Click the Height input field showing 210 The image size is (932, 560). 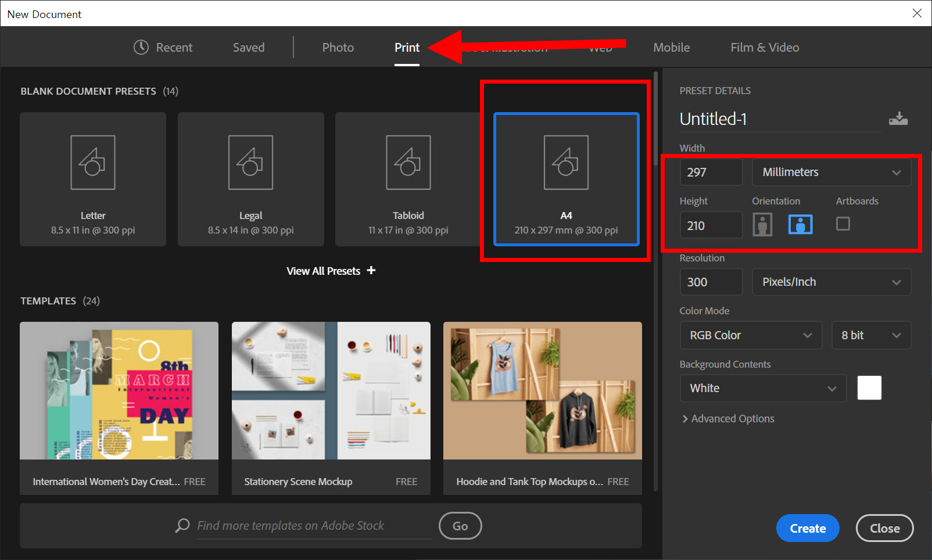[x=711, y=225]
